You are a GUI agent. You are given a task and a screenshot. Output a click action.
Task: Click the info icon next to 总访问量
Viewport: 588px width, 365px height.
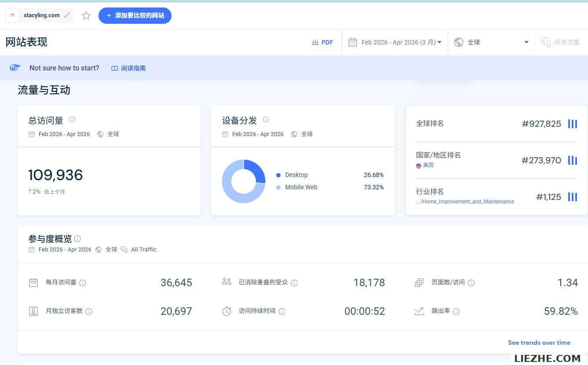click(x=72, y=119)
